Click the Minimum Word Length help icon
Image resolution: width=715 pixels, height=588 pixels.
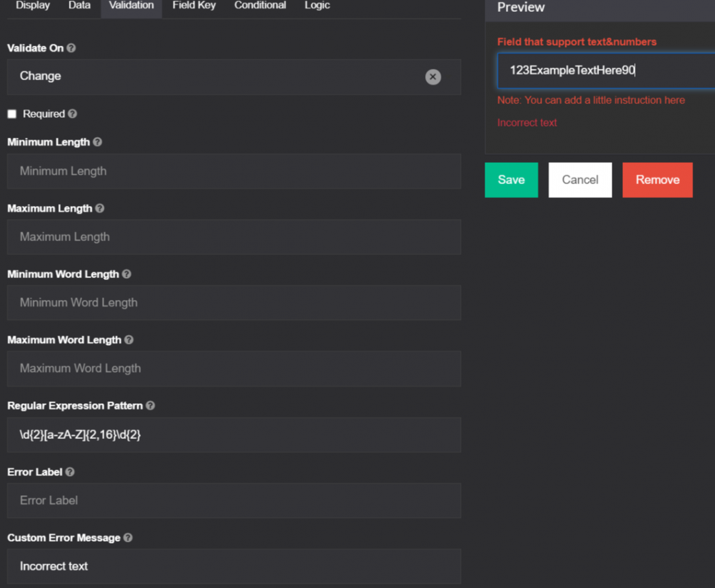126,273
